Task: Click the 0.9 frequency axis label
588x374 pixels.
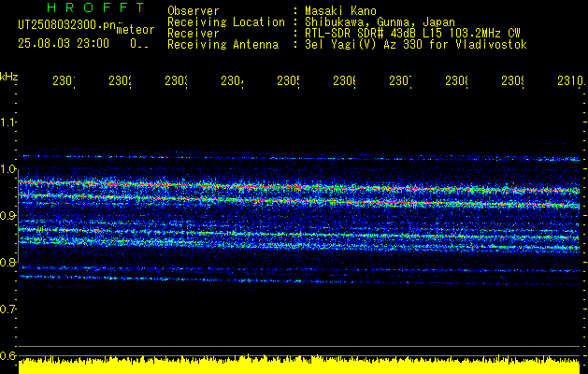Action: click(8, 216)
